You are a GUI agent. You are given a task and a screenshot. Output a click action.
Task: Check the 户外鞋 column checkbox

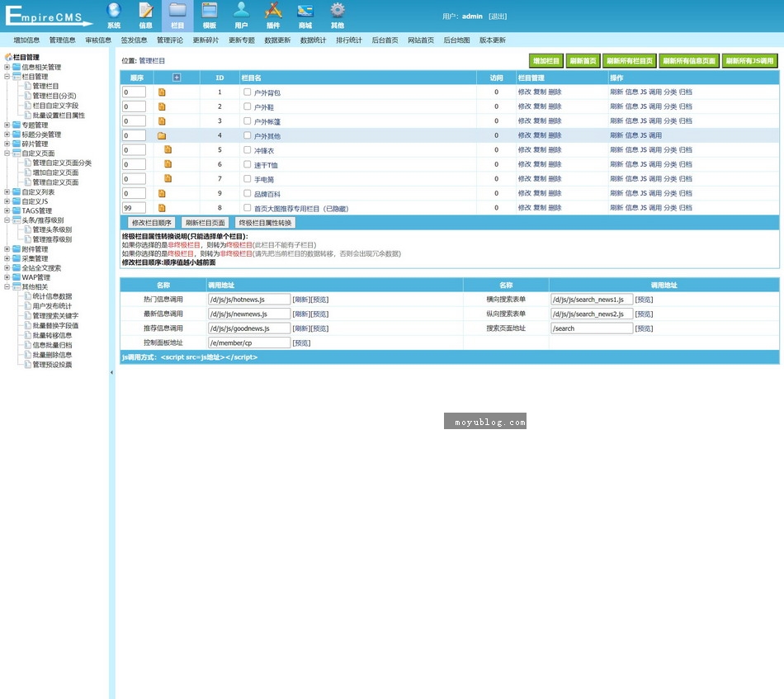[247, 106]
